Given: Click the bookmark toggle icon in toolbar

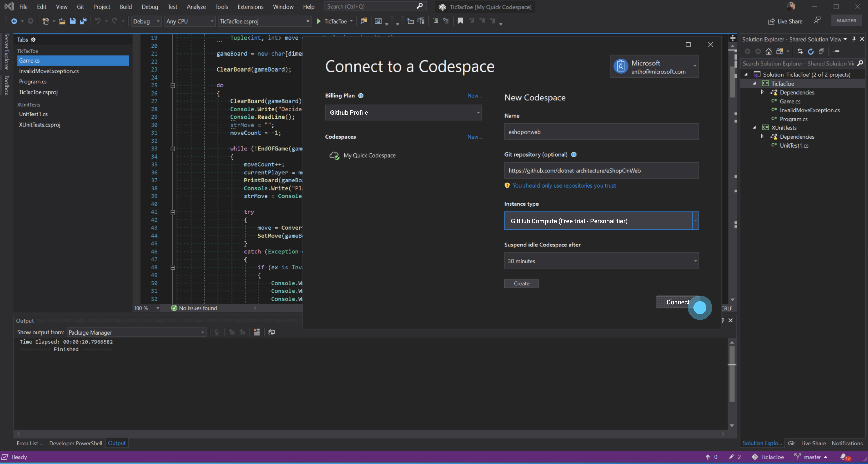Looking at the screenshot, I should point(460,21).
